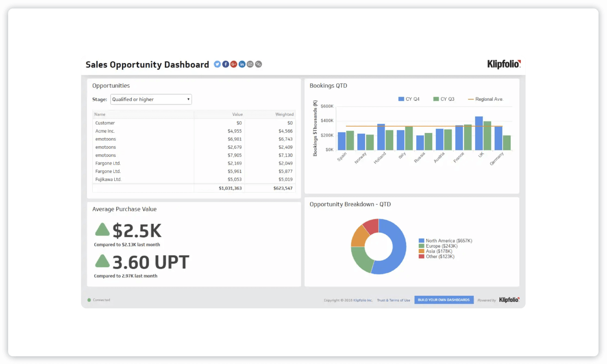This screenshot has height=364, width=607.
Task: Sort table by Name column header
Action: 100,115
